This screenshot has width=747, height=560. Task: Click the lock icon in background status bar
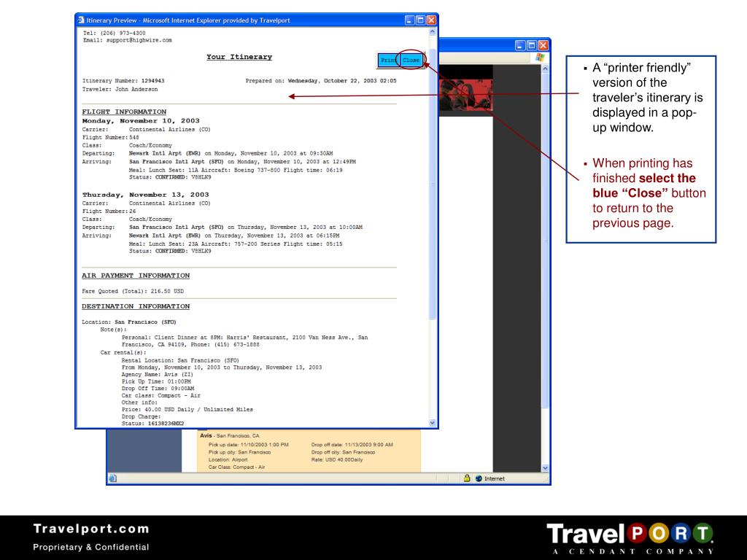pyautogui.click(x=467, y=478)
